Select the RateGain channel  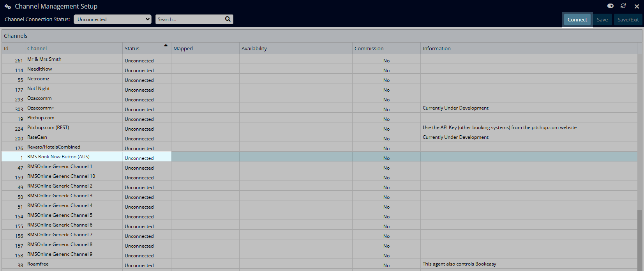click(x=37, y=137)
